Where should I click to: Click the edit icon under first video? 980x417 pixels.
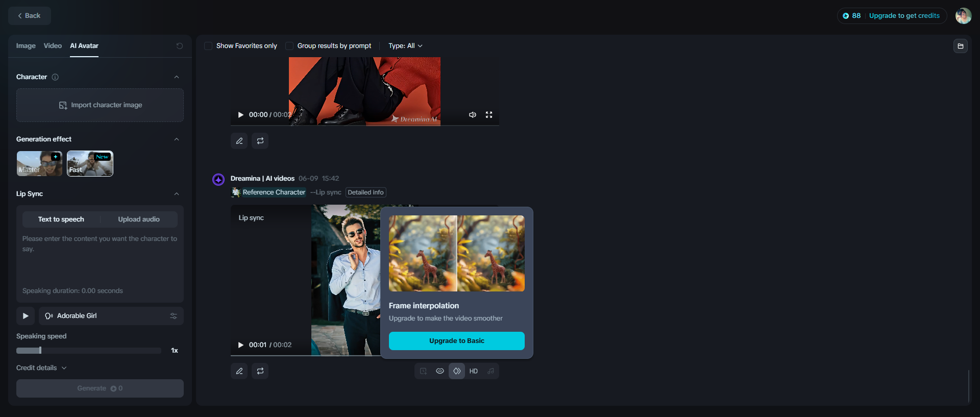[x=239, y=141]
